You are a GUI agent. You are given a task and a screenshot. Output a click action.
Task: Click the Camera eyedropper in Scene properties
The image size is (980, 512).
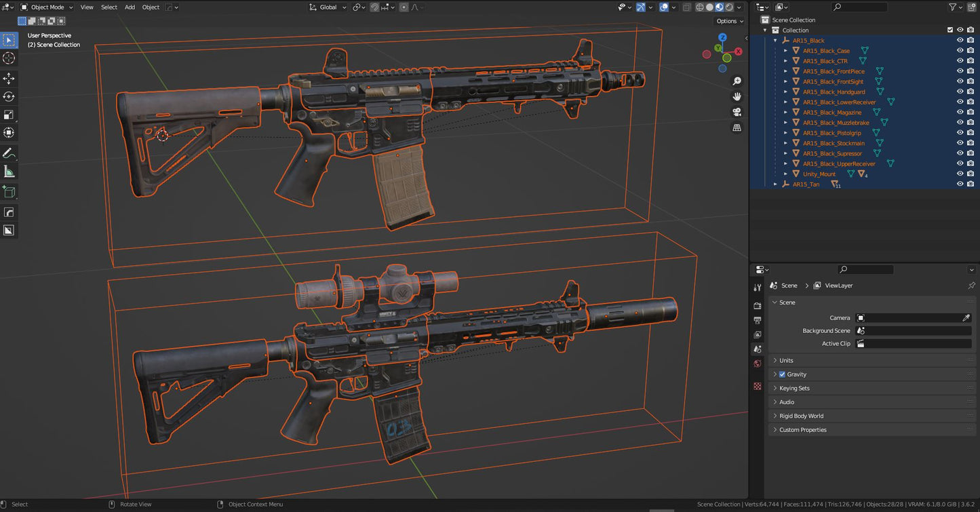[966, 317]
